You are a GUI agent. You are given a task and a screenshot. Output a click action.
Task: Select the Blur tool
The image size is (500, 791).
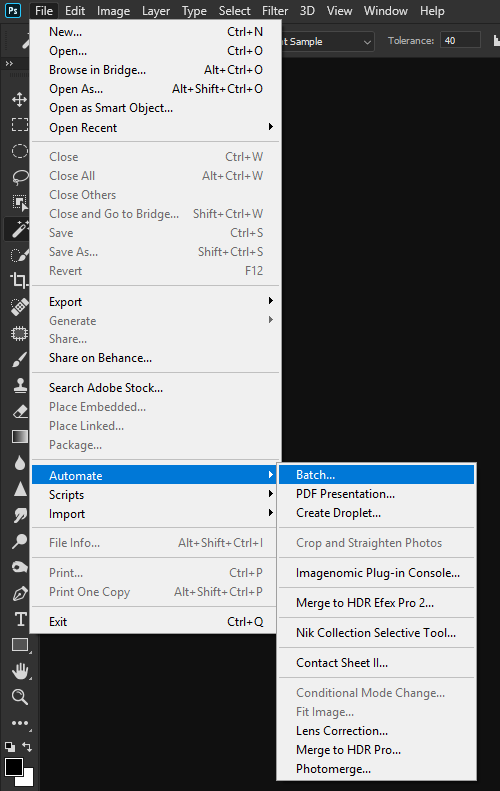20,463
